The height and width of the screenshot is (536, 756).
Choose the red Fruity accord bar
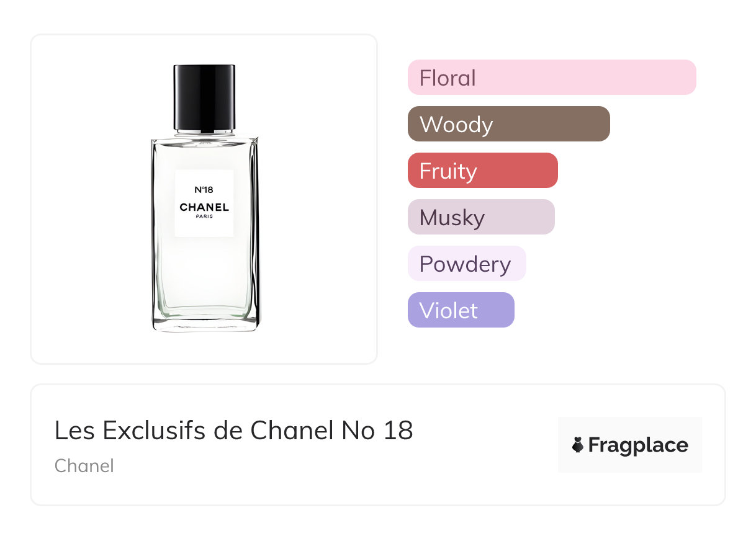pos(482,171)
